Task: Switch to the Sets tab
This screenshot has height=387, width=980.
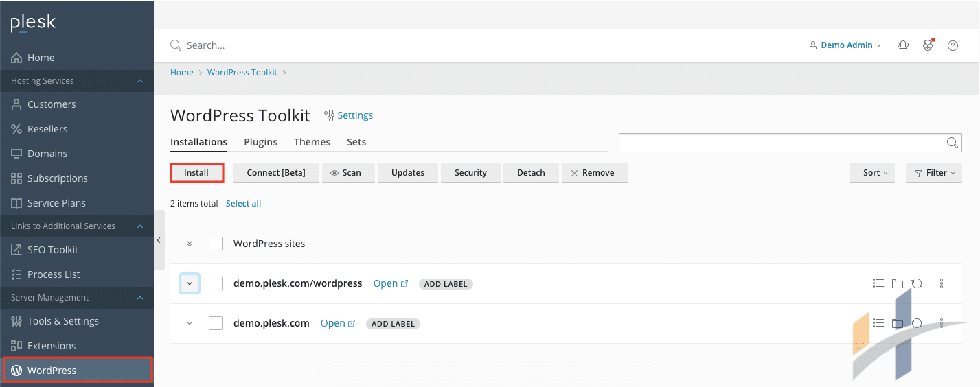Action: click(x=356, y=142)
